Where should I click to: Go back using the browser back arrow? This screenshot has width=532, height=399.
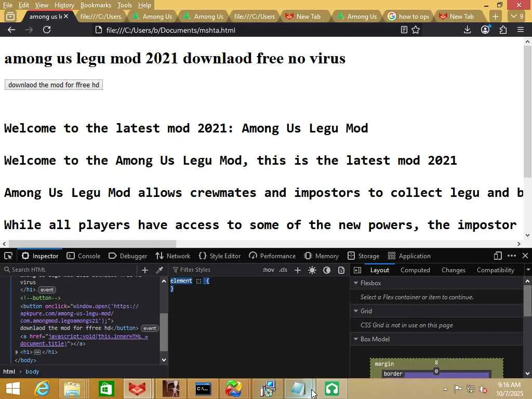pyautogui.click(x=11, y=30)
